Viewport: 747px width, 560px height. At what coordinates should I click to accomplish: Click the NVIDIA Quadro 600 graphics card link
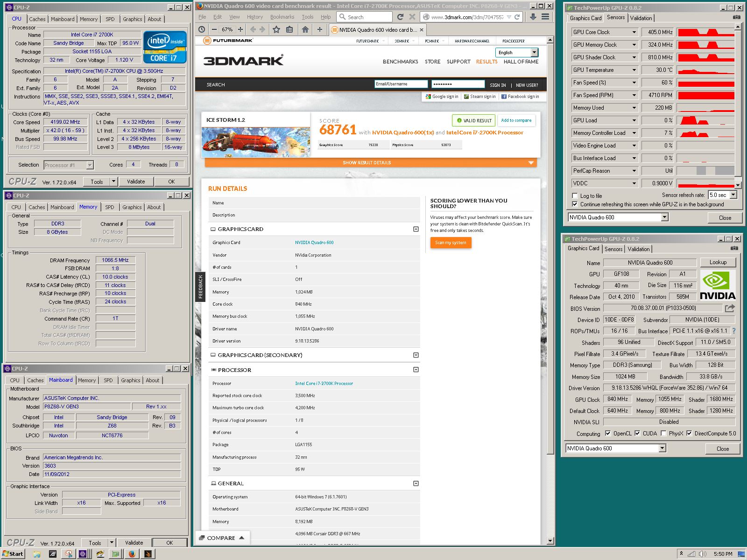[314, 243]
